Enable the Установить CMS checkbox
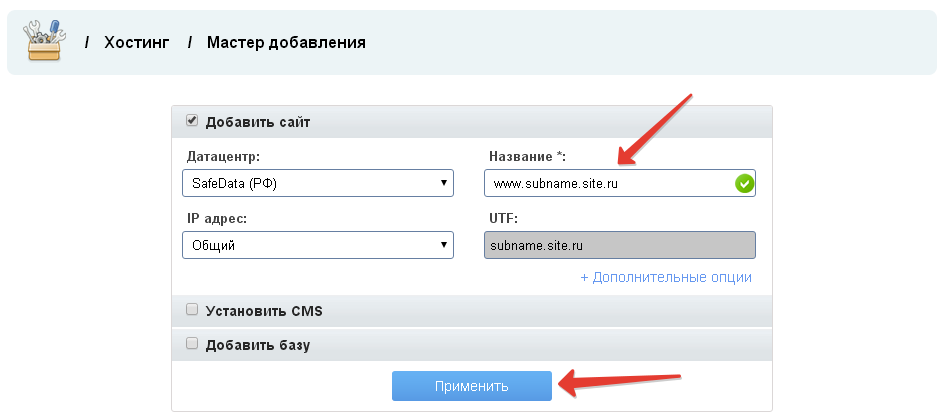Screen dimensions: 942x420 (192, 310)
